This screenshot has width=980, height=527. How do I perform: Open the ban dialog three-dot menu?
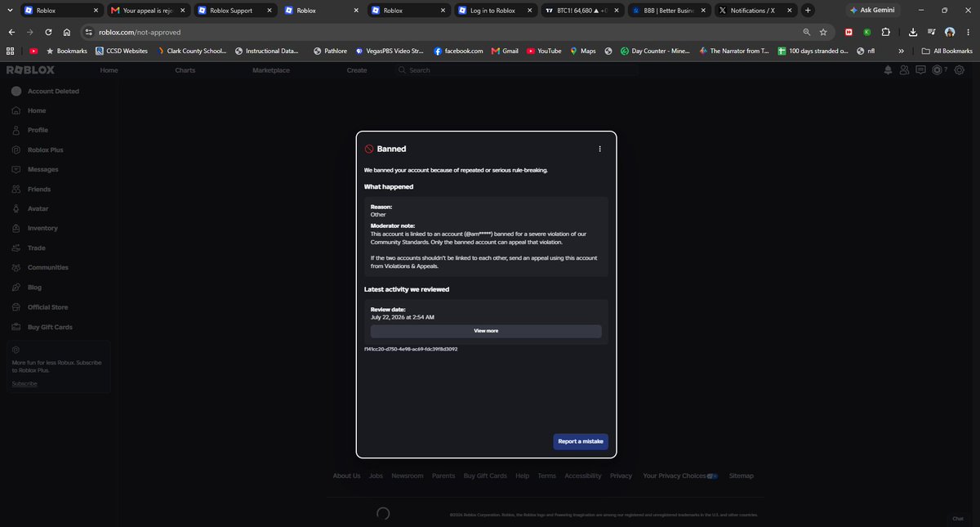pyautogui.click(x=599, y=149)
